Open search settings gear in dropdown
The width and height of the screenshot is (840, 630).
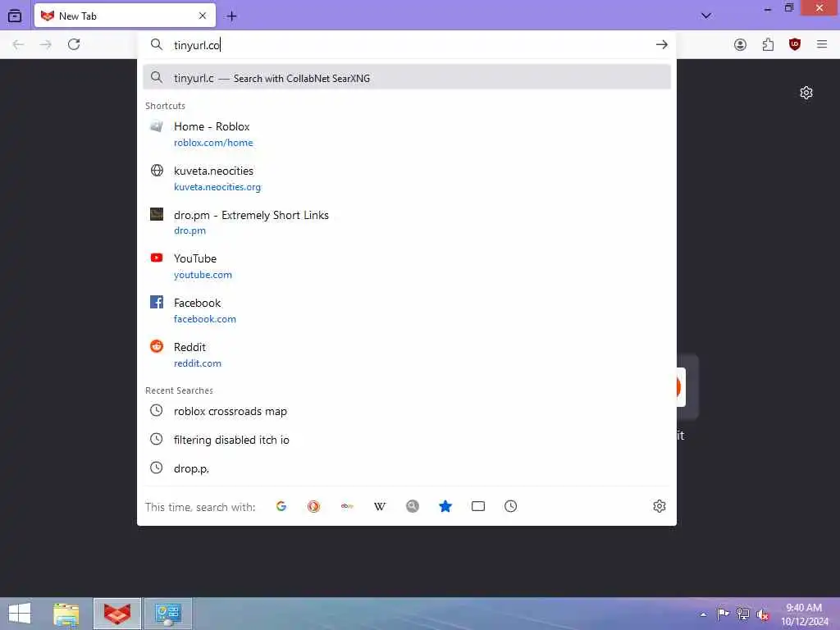point(660,506)
